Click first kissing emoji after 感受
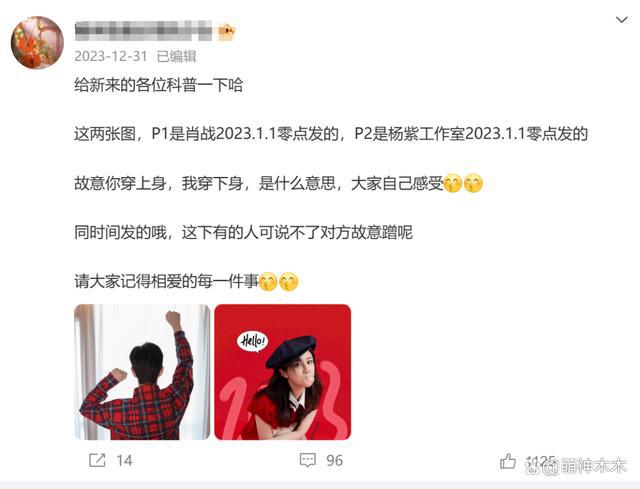Viewport: 640px width, 489px height. click(x=453, y=183)
